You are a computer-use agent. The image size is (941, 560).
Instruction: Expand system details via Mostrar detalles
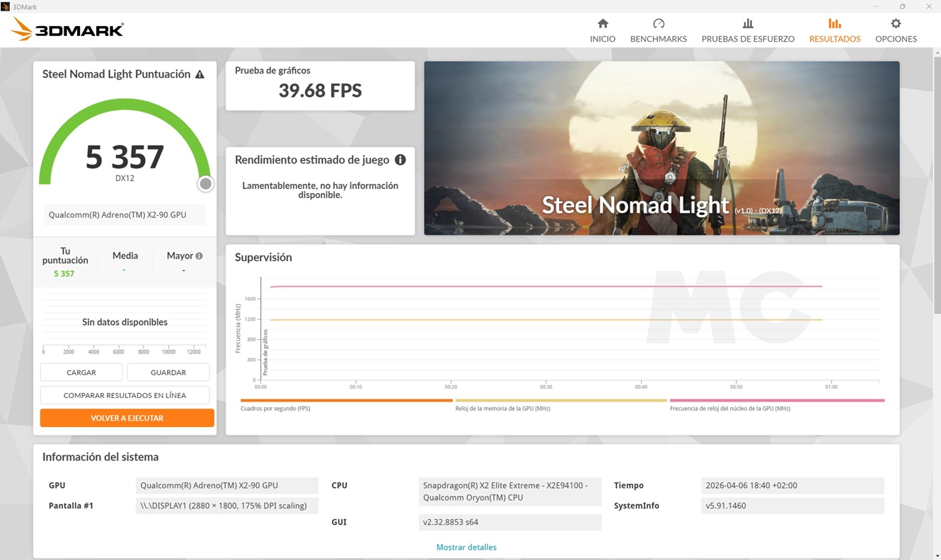pos(466,547)
